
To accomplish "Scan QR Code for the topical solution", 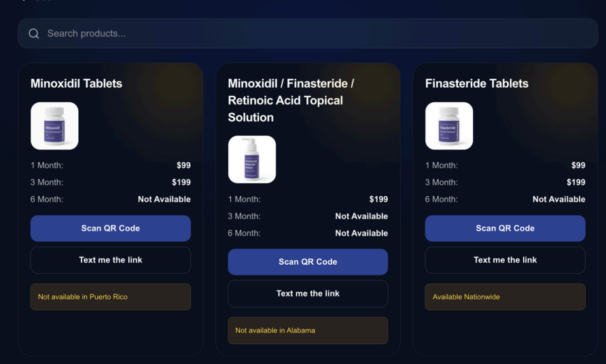I will coord(308,261).
